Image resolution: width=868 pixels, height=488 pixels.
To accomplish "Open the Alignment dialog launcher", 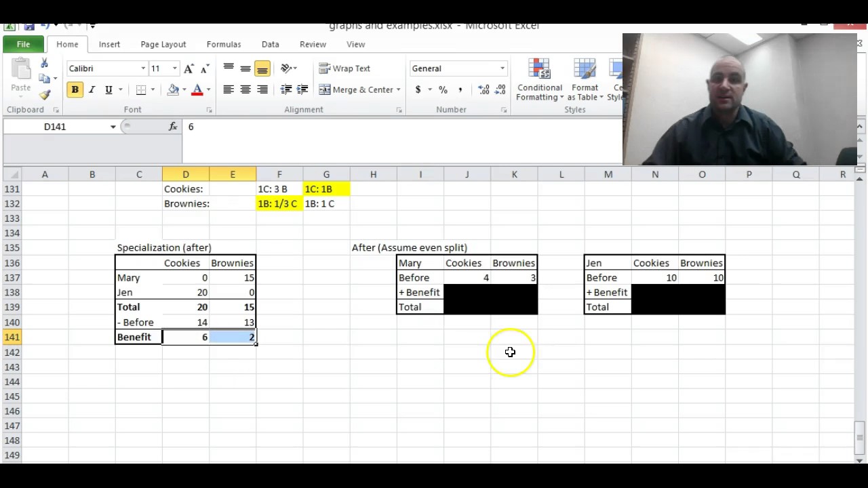I will (x=399, y=110).
